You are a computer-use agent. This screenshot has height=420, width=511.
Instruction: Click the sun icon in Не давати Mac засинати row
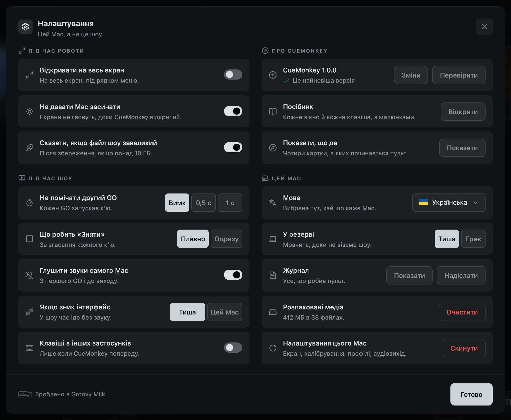point(30,112)
